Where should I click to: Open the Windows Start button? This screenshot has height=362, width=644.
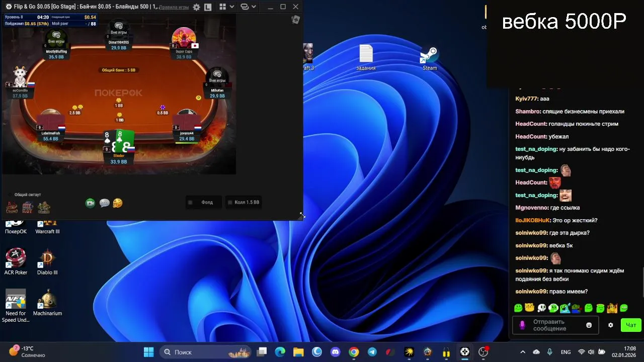[x=149, y=352]
